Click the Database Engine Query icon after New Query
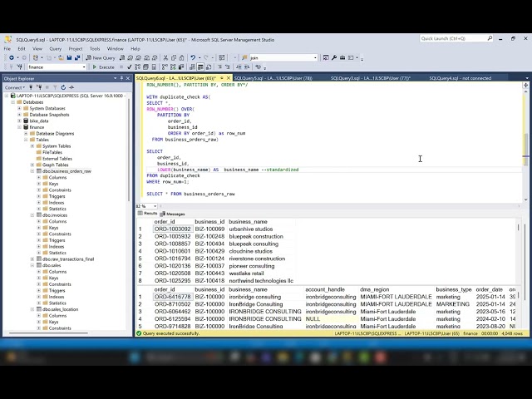The height and width of the screenshot is (399, 532). click(x=122, y=57)
